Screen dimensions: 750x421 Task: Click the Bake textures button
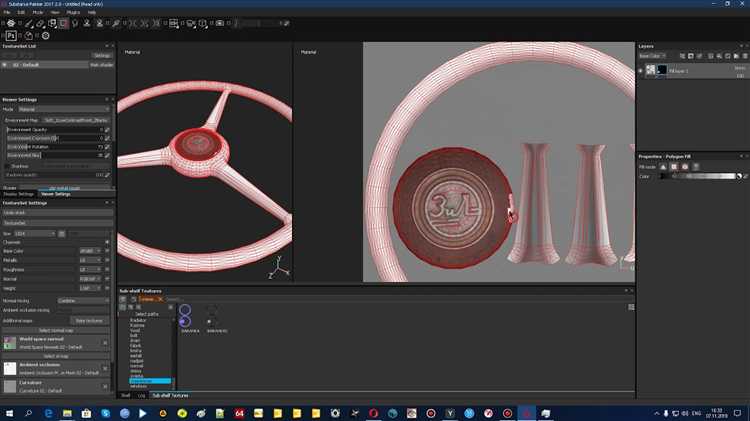point(89,321)
